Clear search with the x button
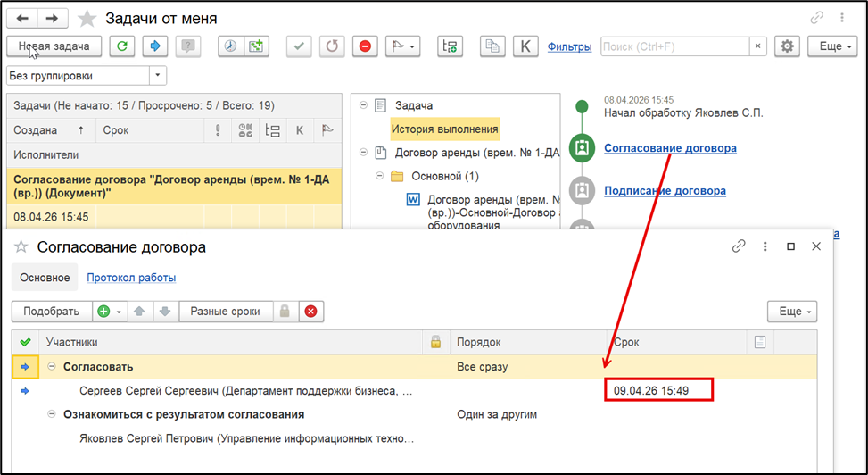The height and width of the screenshot is (475, 868). 758,46
